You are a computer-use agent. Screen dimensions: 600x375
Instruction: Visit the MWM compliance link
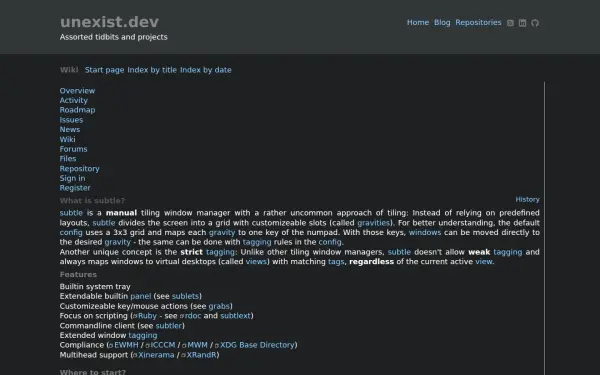[x=195, y=345]
